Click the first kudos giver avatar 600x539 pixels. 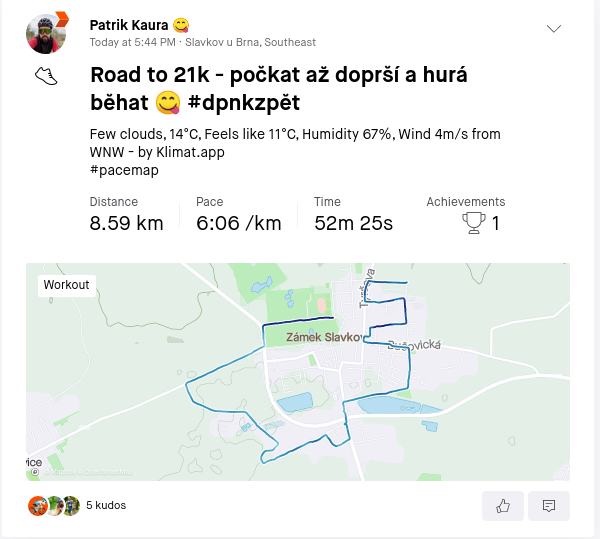click(38, 506)
